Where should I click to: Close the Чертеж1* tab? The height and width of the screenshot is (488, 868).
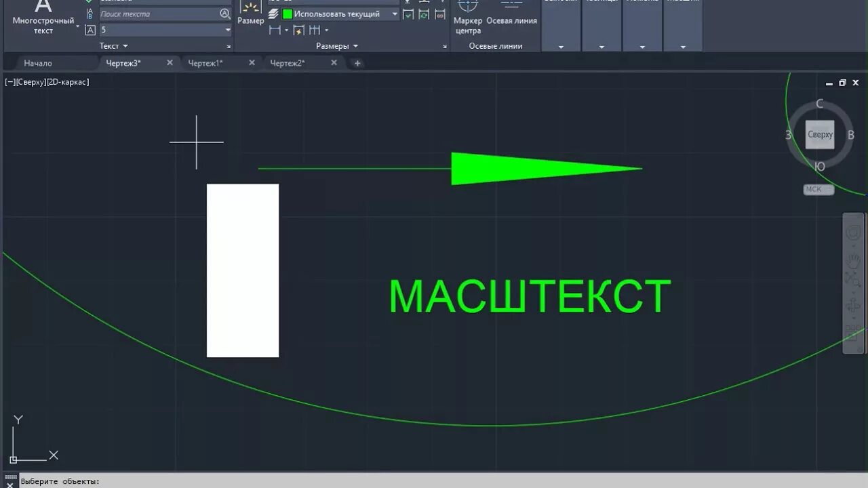(x=252, y=62)
